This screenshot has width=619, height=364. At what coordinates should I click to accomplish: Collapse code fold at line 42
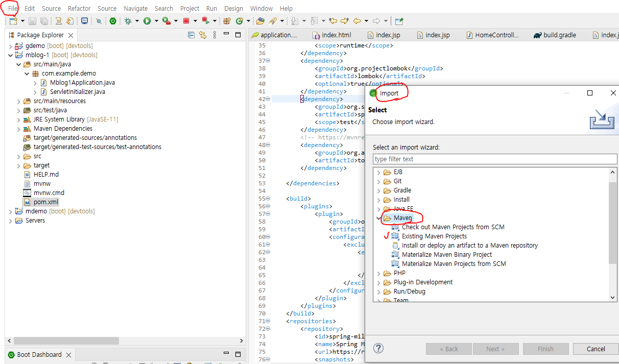pyautogui.click(x=268, y=99)
